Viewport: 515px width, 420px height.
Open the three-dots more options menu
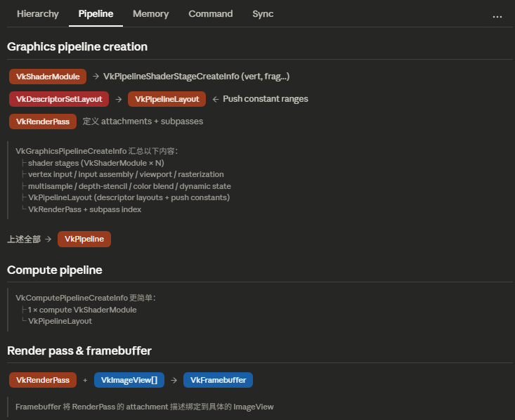click(x=497, y=15)
